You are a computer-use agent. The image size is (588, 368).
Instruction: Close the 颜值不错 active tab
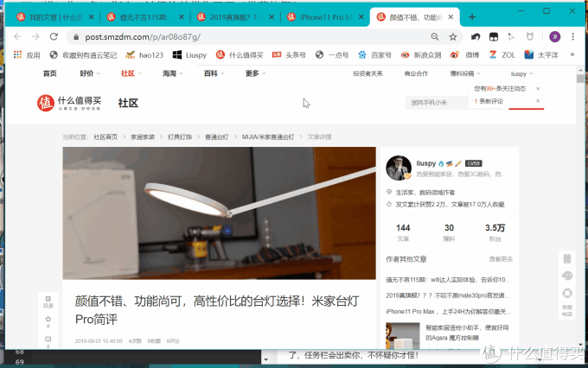[x=451, y=17]
